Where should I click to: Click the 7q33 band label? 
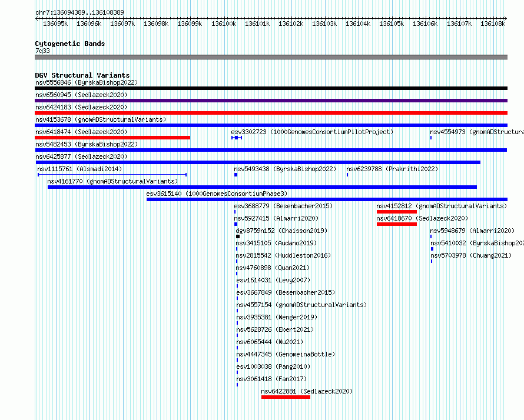(x=42, y=51)
